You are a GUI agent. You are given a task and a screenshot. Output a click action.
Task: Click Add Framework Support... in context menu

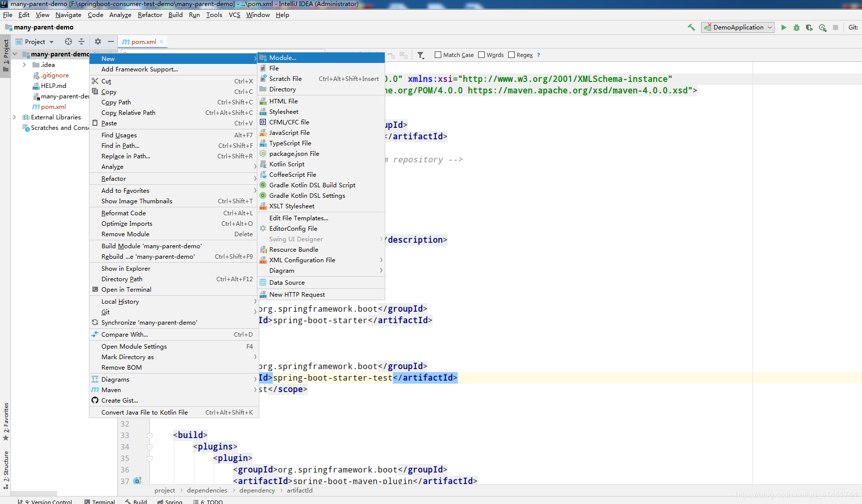pos(173,69)
